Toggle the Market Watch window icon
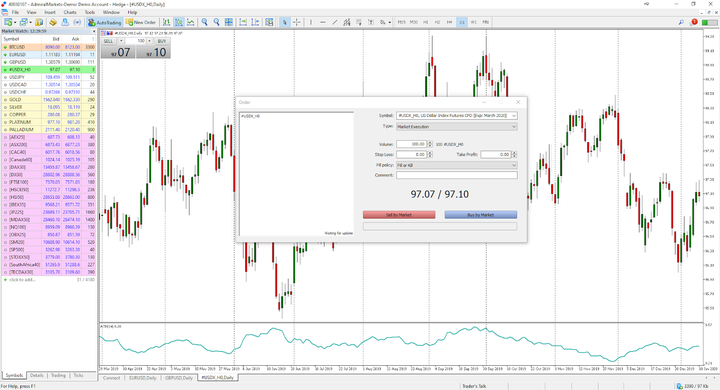 [x=39, y=22]
